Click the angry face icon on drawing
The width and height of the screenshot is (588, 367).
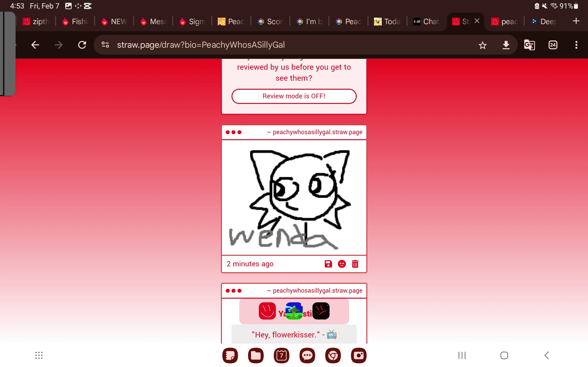[x=342, y=264]
